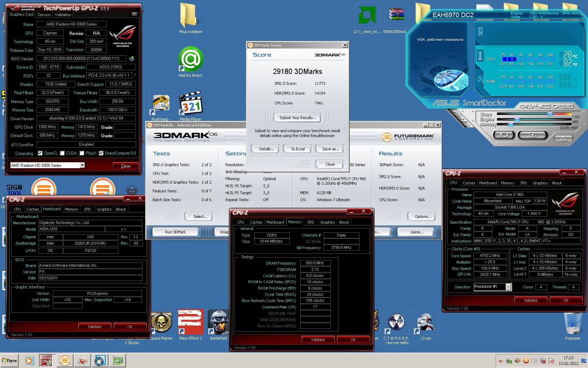Click the Vcore slider handle in SmartDoctor
Screen dimensions: 588x368
[x=550, y=114]
